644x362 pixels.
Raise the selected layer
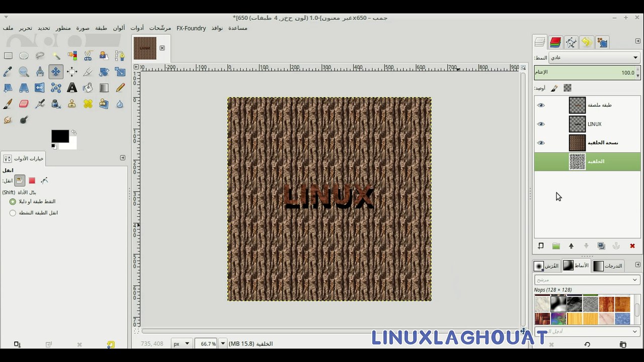click(571, 246)
